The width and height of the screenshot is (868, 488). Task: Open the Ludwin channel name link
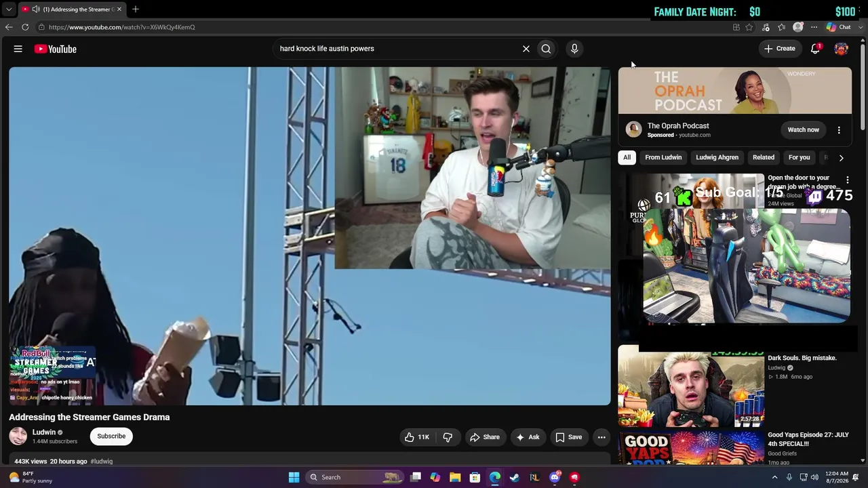tap(44, 432)
